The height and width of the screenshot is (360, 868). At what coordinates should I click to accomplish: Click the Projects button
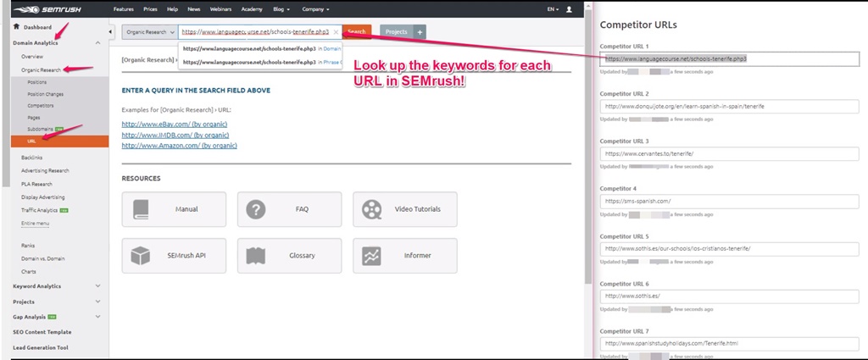397,32
